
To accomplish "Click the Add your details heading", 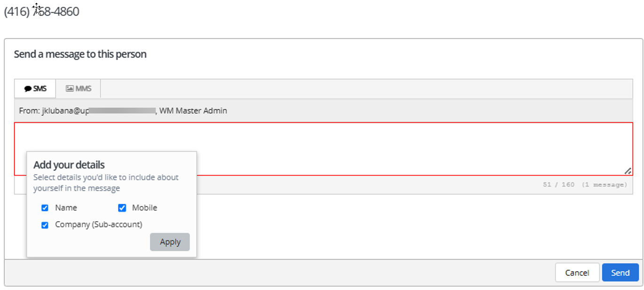I will (68, 165).
